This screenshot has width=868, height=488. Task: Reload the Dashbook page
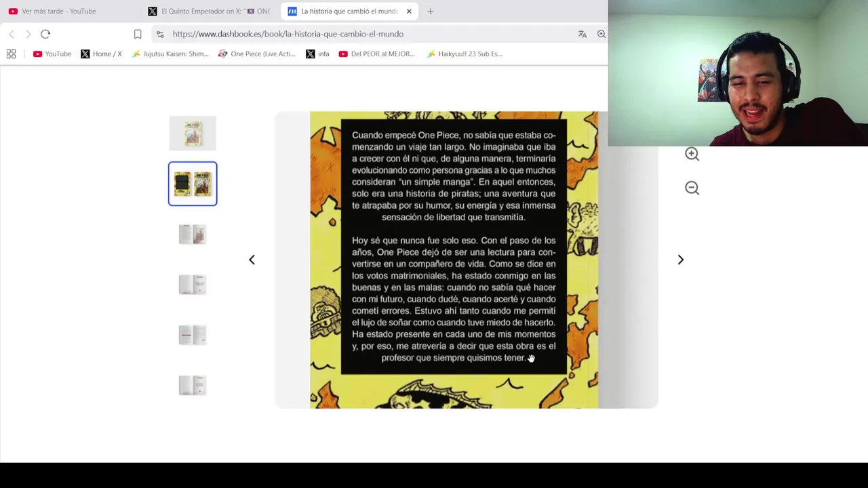click(x=45, y=34)
